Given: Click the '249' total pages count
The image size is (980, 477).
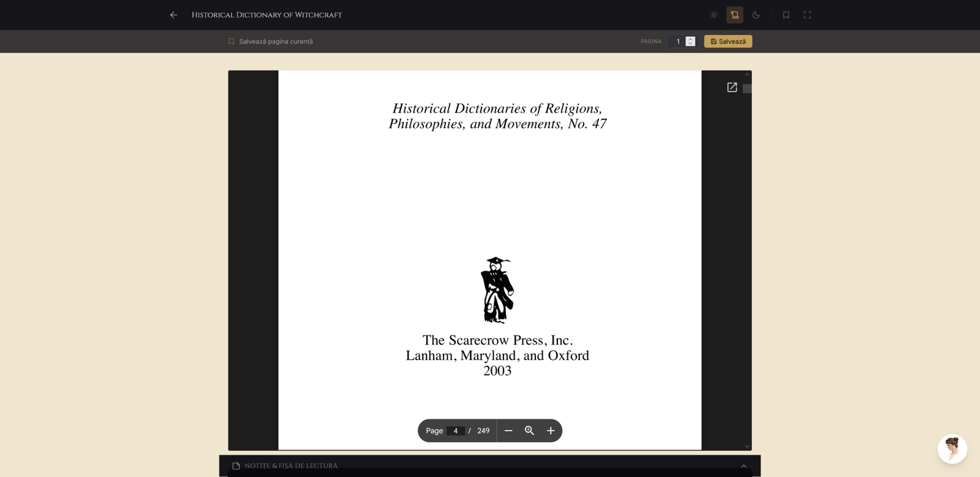Looking at the screenshot, I should (x=483, y=430).
